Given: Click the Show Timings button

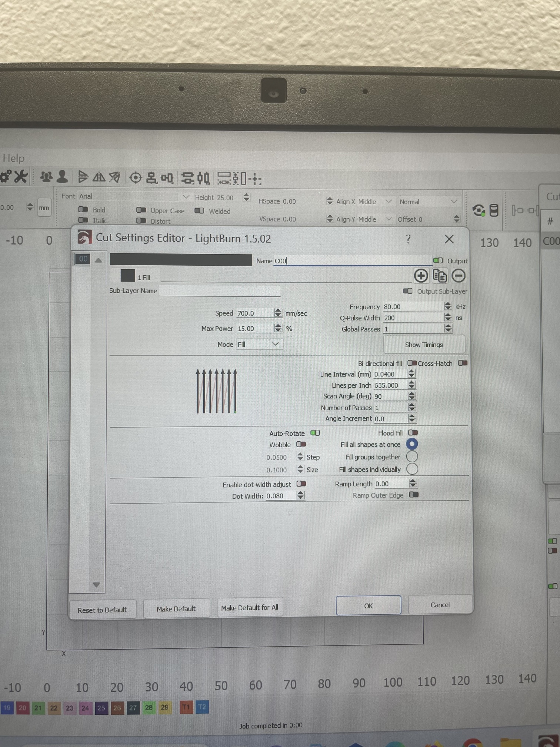Looking at the screenshot, I should tap(424, 345).
